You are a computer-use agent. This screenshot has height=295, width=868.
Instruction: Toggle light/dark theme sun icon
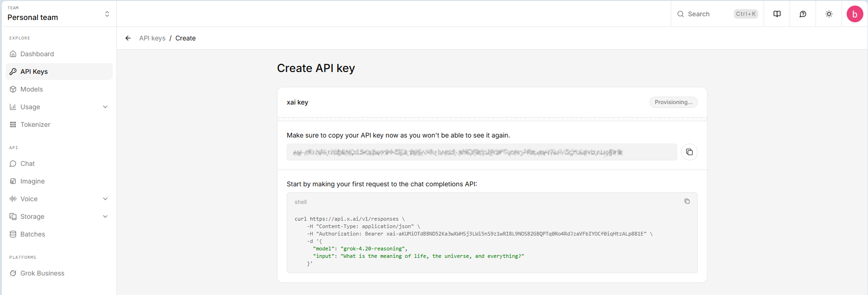point(829,14)
